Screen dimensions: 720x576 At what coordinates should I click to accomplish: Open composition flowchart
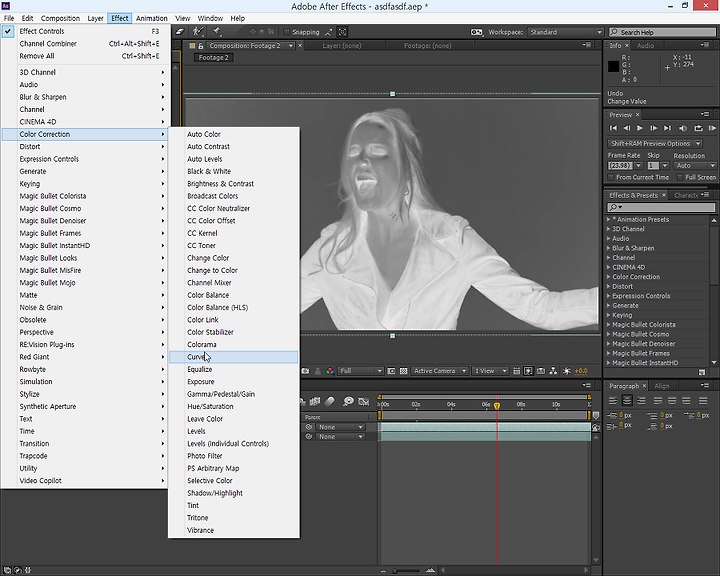tap(553, 371)
